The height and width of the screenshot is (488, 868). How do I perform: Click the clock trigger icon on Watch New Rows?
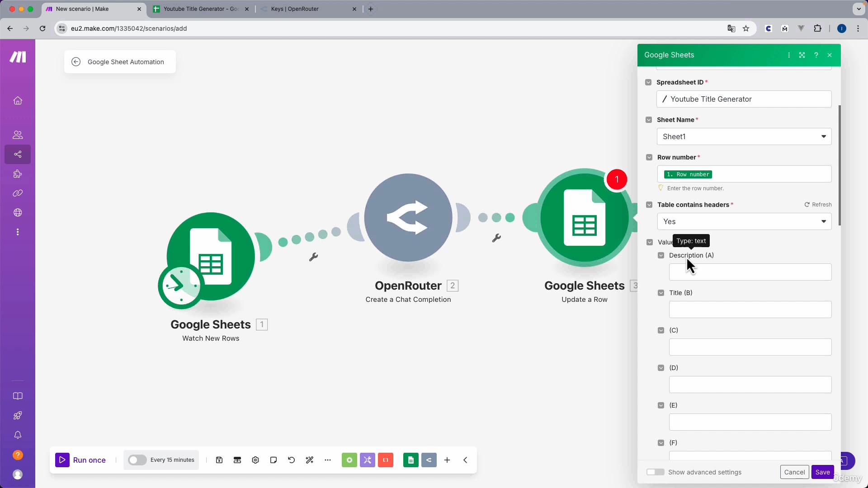click(x=180, y=286)
